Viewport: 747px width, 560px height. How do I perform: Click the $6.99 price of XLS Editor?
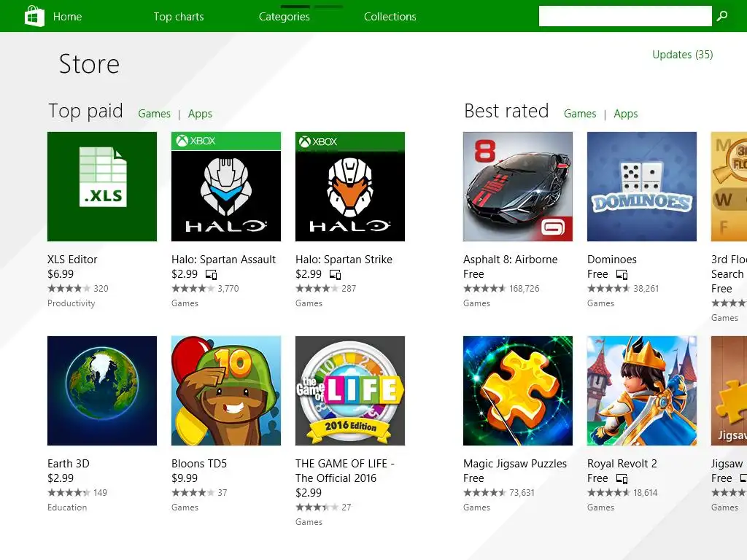[61, 274]
